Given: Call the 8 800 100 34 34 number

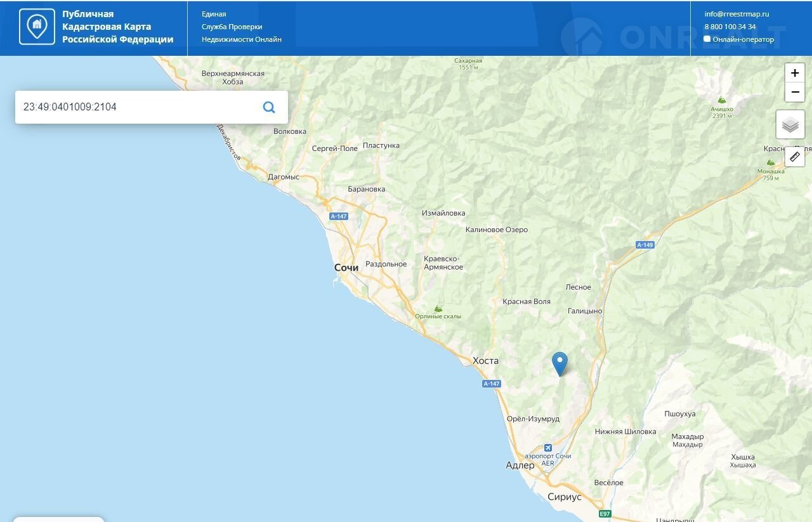Looking at the screenshot, I should (730, 27).
